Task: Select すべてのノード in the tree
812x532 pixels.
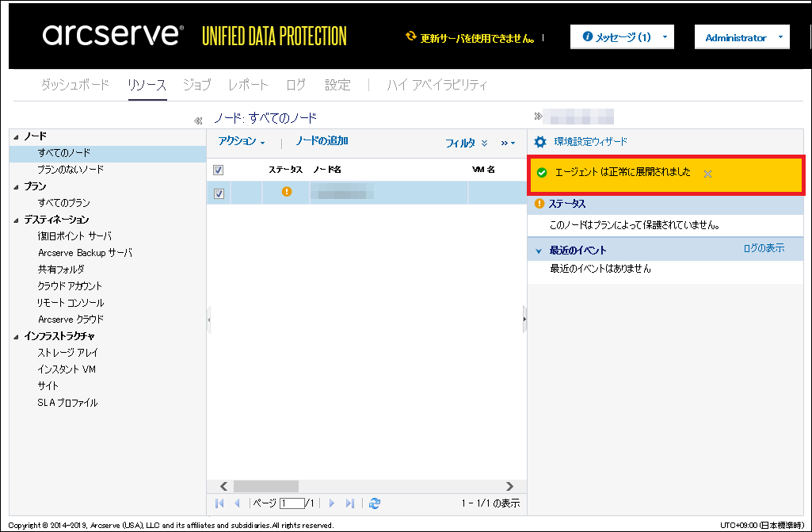Action: 108,153
